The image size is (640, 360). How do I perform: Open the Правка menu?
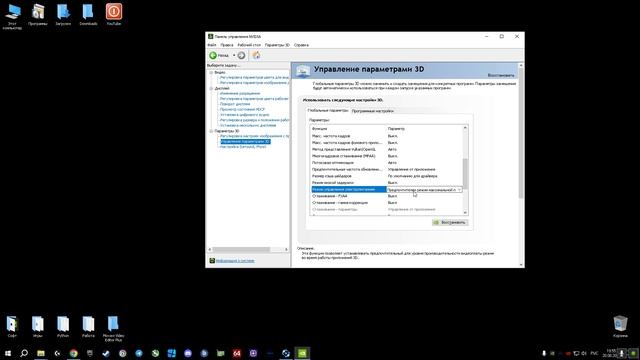point(227,45)
